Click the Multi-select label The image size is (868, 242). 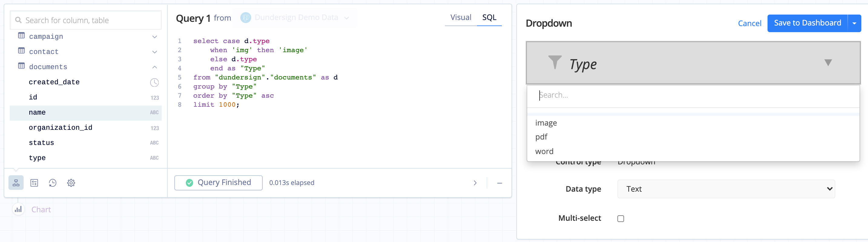[580, 218]
